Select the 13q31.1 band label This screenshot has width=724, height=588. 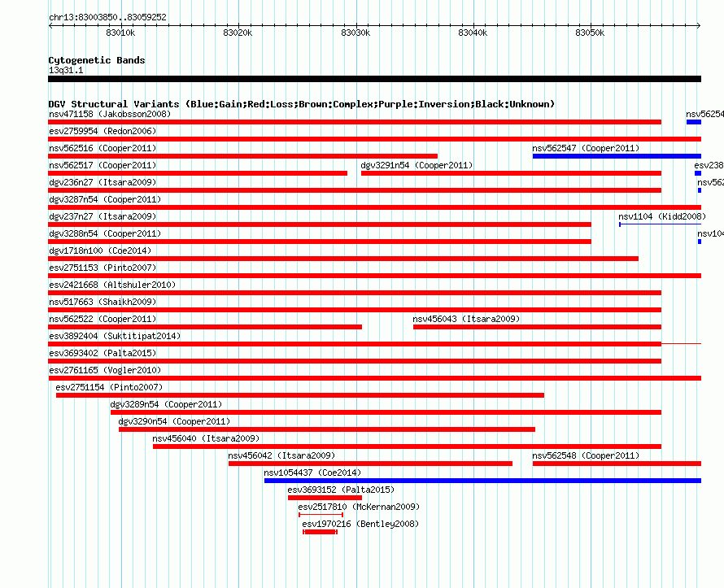66,70
